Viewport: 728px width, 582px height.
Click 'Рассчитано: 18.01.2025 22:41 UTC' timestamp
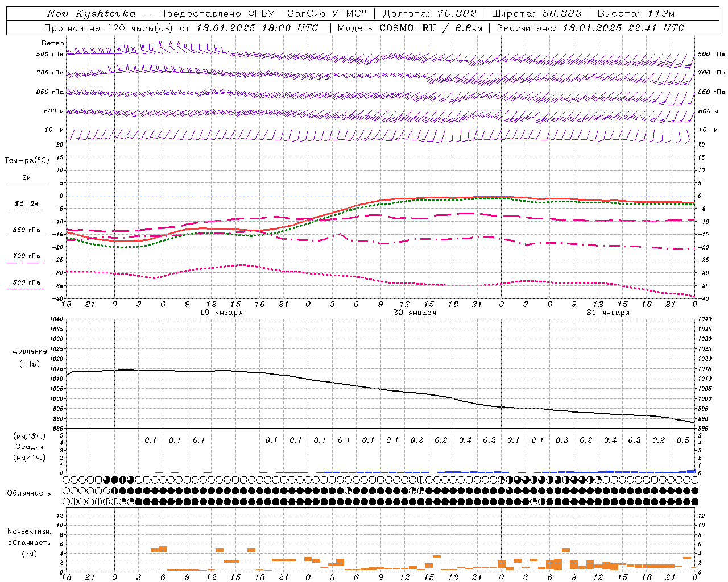pos(590,28)
